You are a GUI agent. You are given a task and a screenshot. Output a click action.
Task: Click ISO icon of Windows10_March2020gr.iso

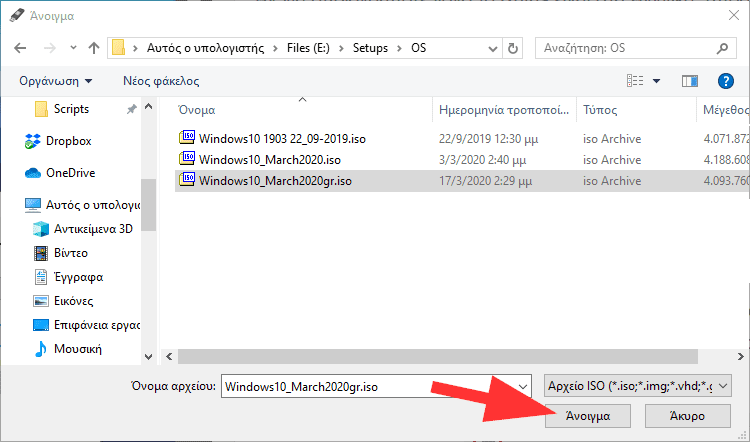pos(187,179)
